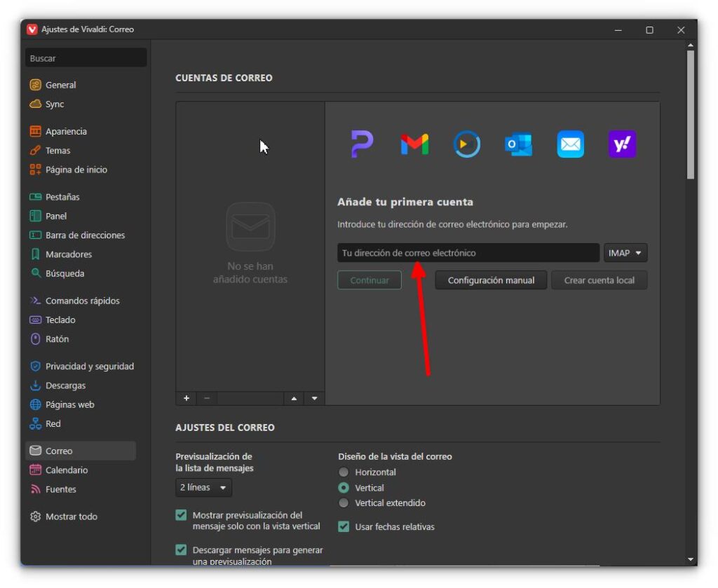
Task: Toggle Usar fechas relativas checkbox
Action: [x=344, y=527]
